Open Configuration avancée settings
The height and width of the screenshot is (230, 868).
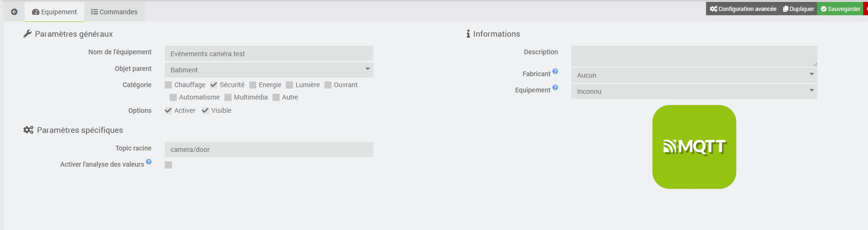[743, 9]
